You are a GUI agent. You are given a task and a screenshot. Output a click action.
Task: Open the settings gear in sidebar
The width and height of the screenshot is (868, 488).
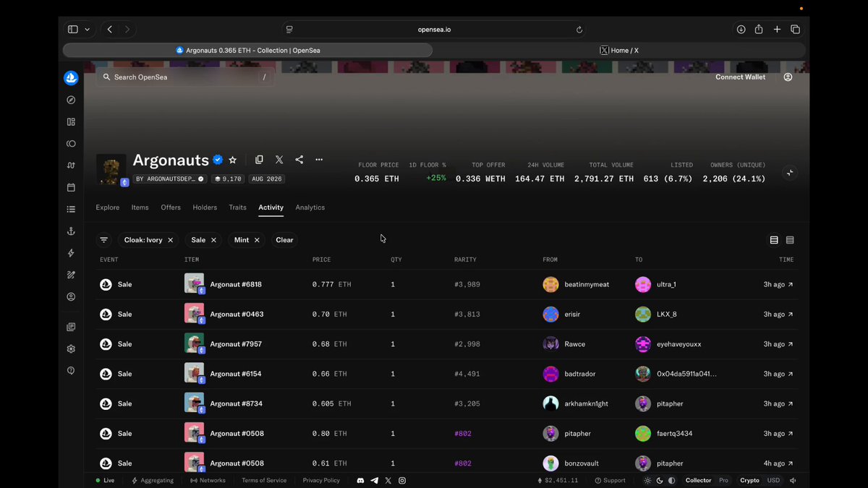coord(71,348)
